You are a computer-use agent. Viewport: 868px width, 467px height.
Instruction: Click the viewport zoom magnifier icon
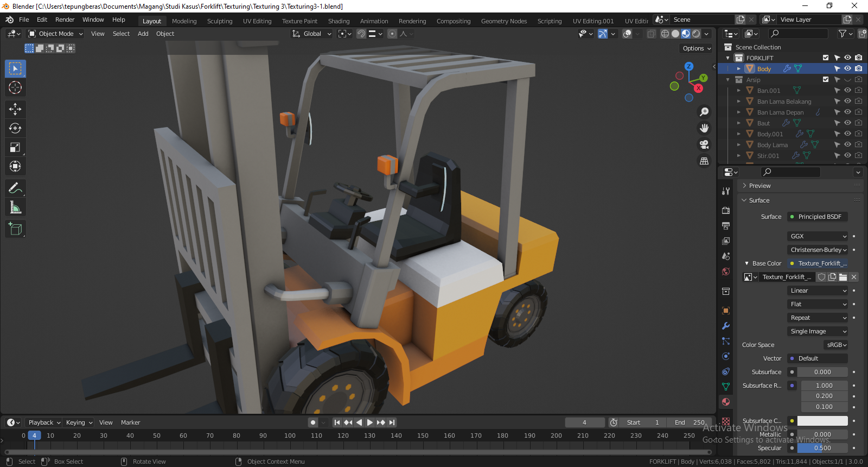(x=704, y=112)
